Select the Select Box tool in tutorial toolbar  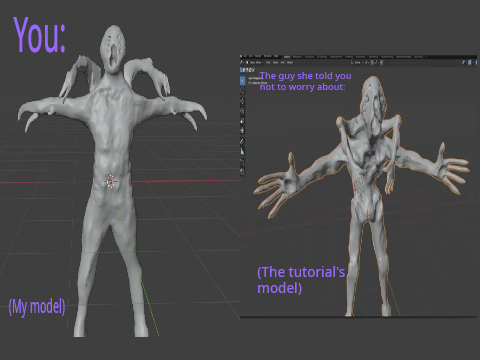click(242, 81)
